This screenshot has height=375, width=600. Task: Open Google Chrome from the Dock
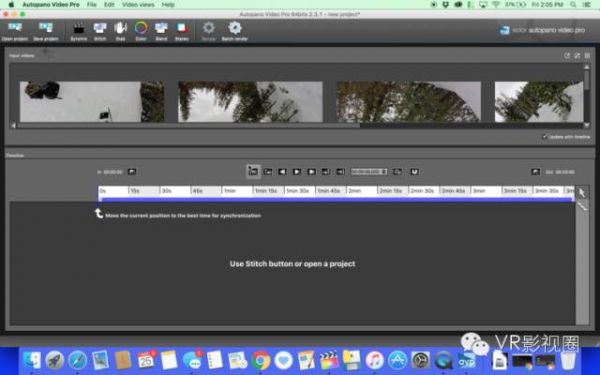261,360
